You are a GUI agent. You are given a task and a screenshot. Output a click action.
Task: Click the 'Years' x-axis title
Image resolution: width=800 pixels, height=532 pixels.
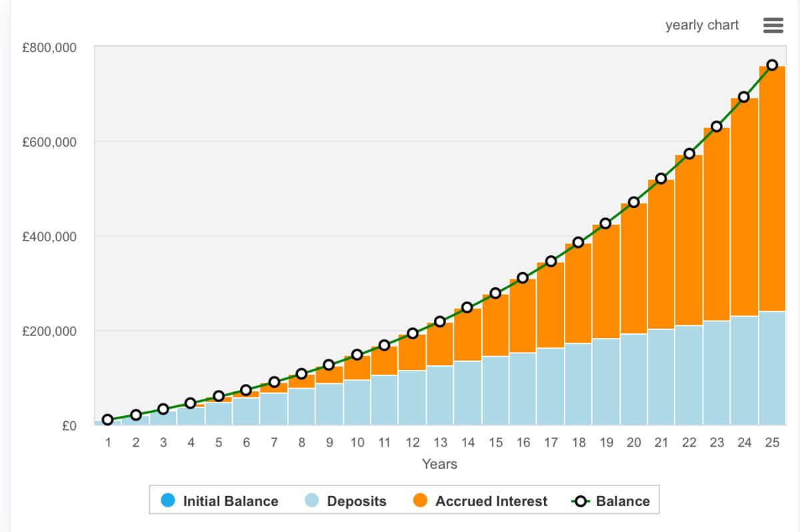439,464
